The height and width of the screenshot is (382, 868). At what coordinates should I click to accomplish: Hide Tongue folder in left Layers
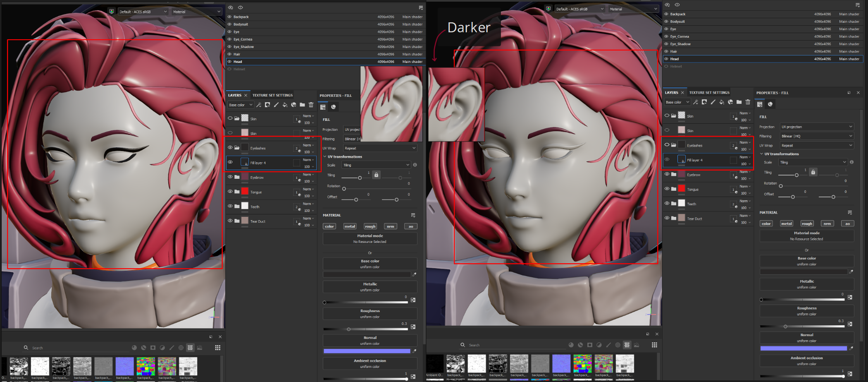[230, 192]
